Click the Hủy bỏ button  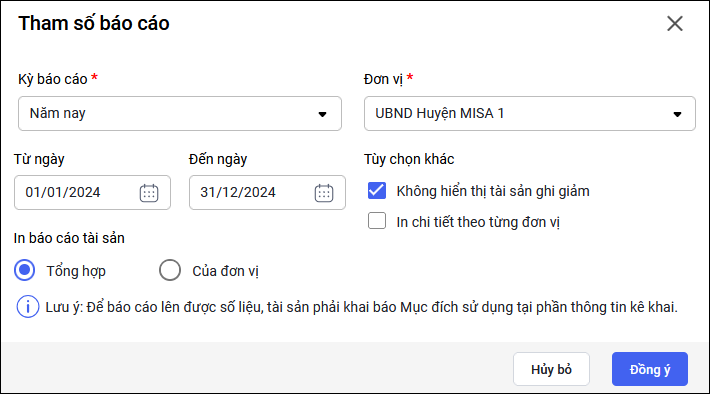(551, 369)
